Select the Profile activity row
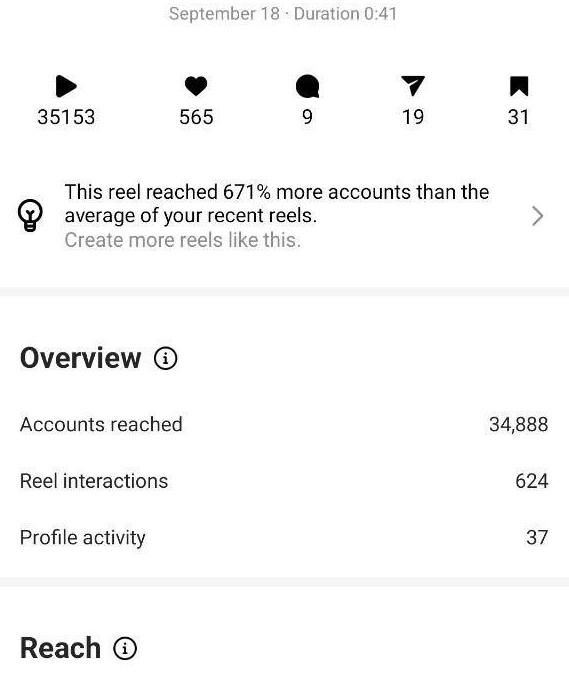Image resolution: width=569 pixels, height=680 pixels. click(284, 537)
